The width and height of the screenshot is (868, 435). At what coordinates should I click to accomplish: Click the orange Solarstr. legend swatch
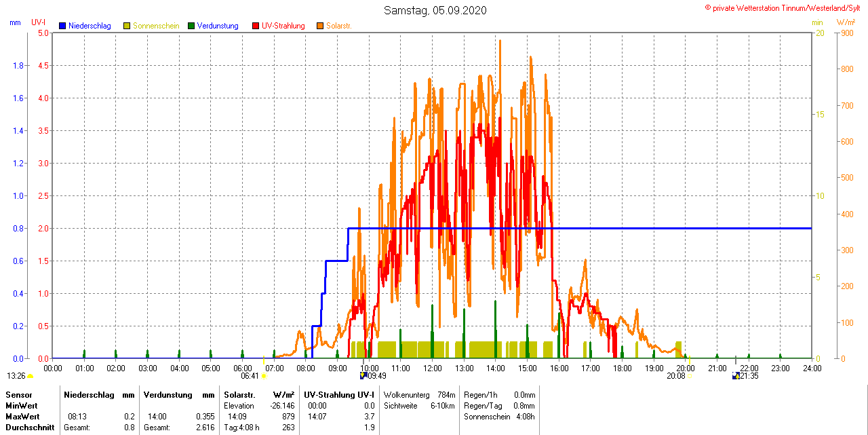click(319, 26)
